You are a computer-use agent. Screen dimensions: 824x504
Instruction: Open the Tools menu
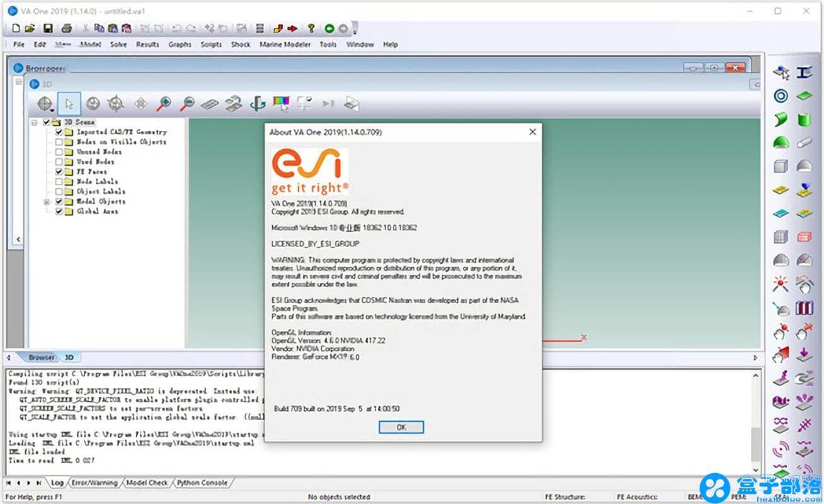tap(328, 45)
